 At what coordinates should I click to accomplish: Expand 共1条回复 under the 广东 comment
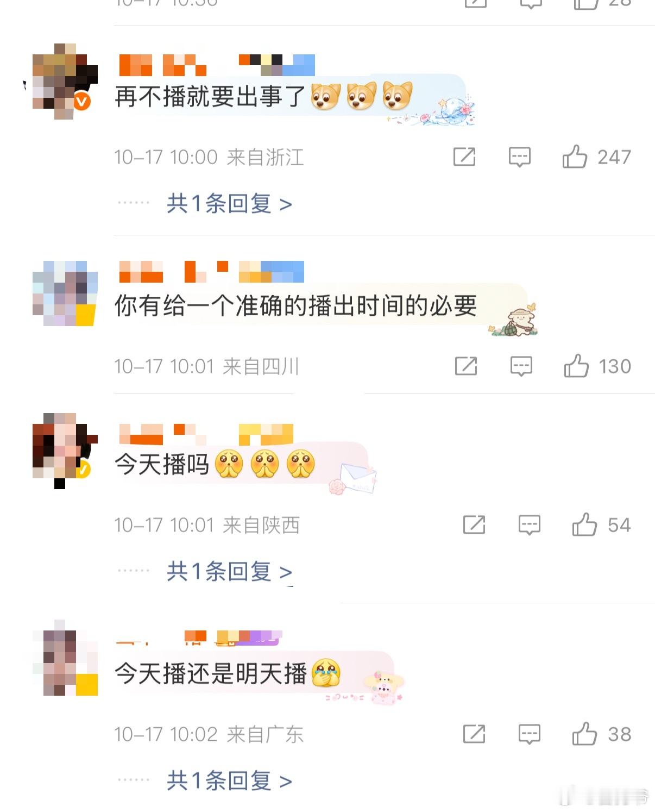229,781
